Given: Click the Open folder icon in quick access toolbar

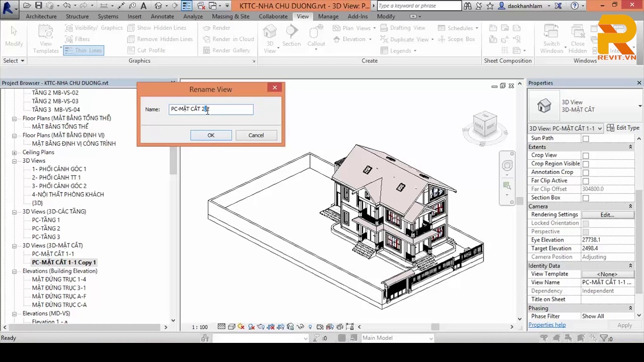Looking at the screenshot, I should click(27, 6).
